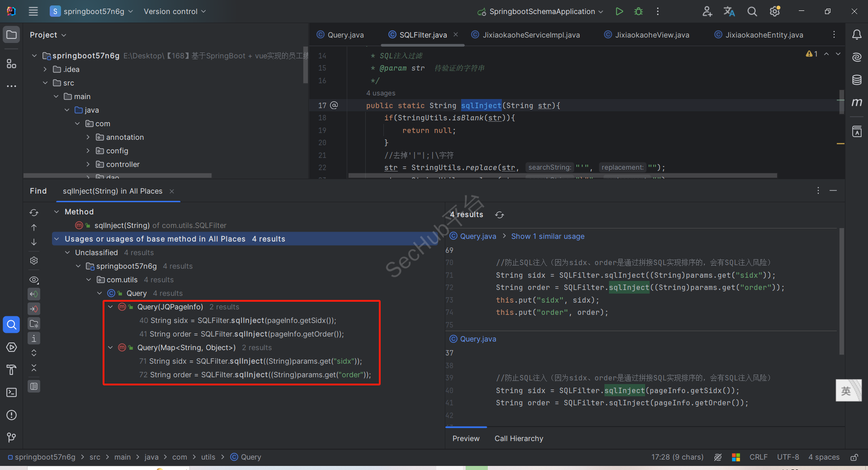
Task: Click UTF-8 encoding in status bar
Action: (x=788, y=457)
